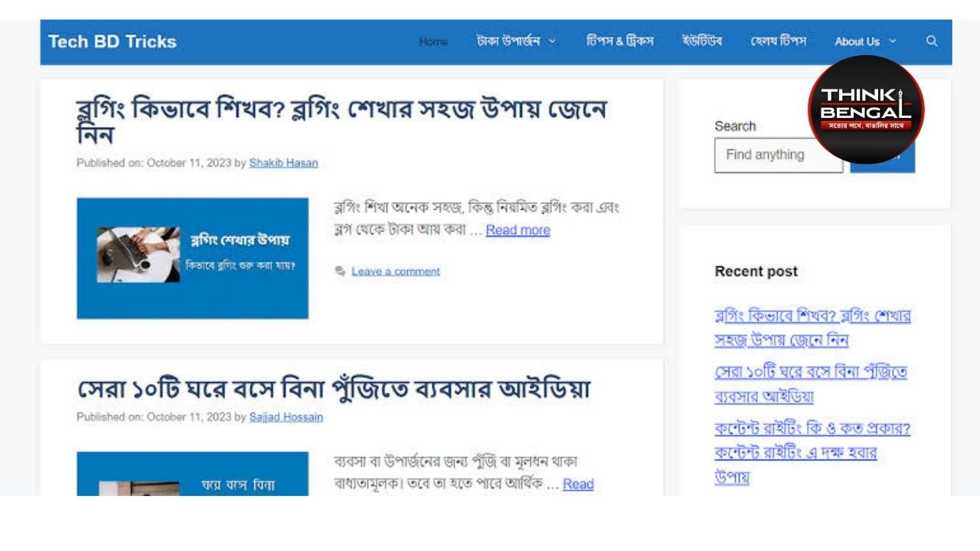The height and width of the screenshot is (551, 980).
Task: Open the টিপস & ট্রিকস menu item
Action: point(619,41)
